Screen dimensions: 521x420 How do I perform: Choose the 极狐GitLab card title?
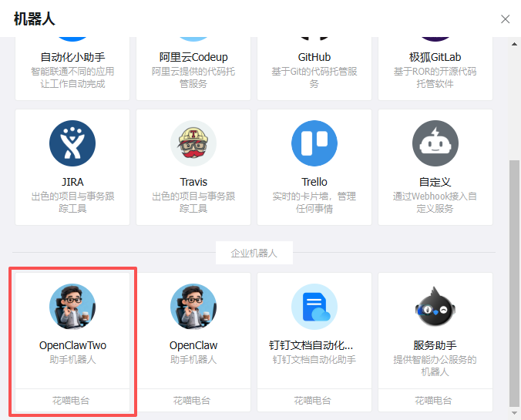[435, 57]
